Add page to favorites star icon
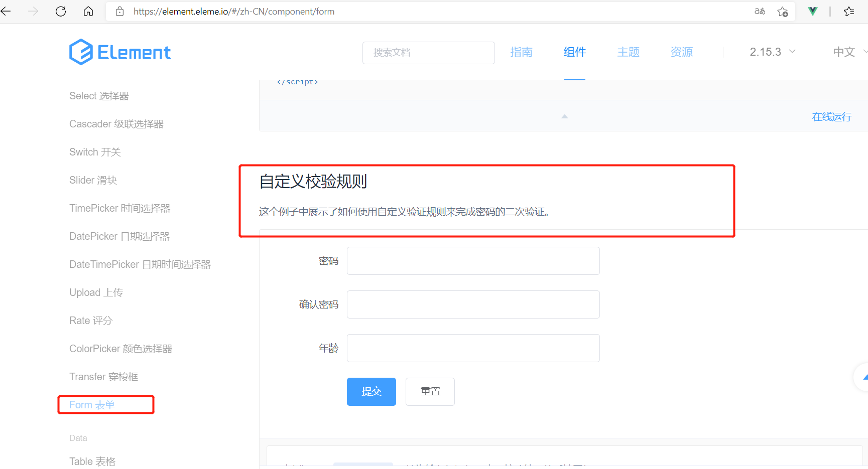 click(x=783, y=11)
